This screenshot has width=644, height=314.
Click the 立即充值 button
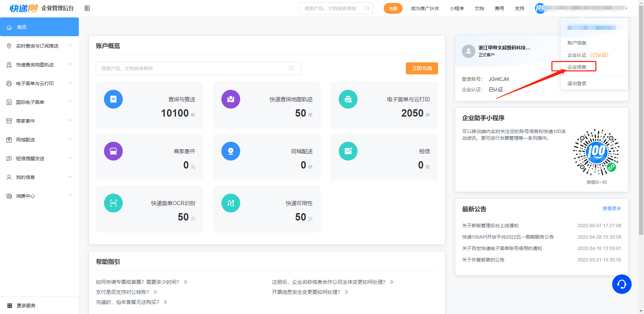point(422,68)
